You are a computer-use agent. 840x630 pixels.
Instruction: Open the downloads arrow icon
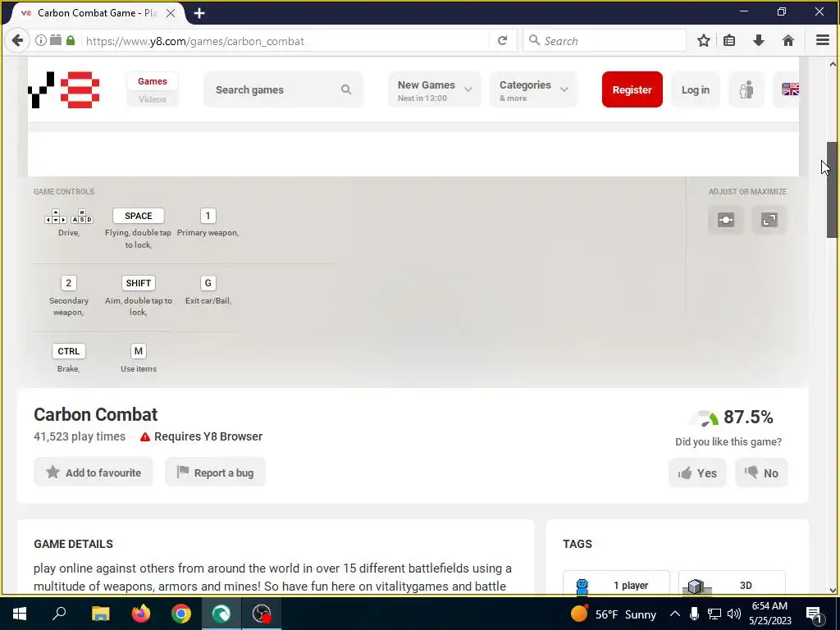click(759, 41)
